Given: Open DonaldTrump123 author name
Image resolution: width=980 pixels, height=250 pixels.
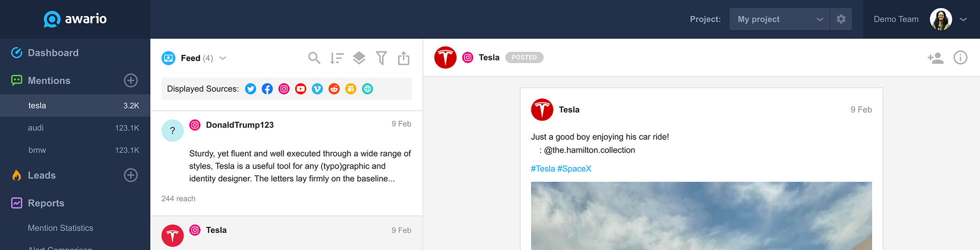Looking at the screenshot, I should (x=240, y=125).
